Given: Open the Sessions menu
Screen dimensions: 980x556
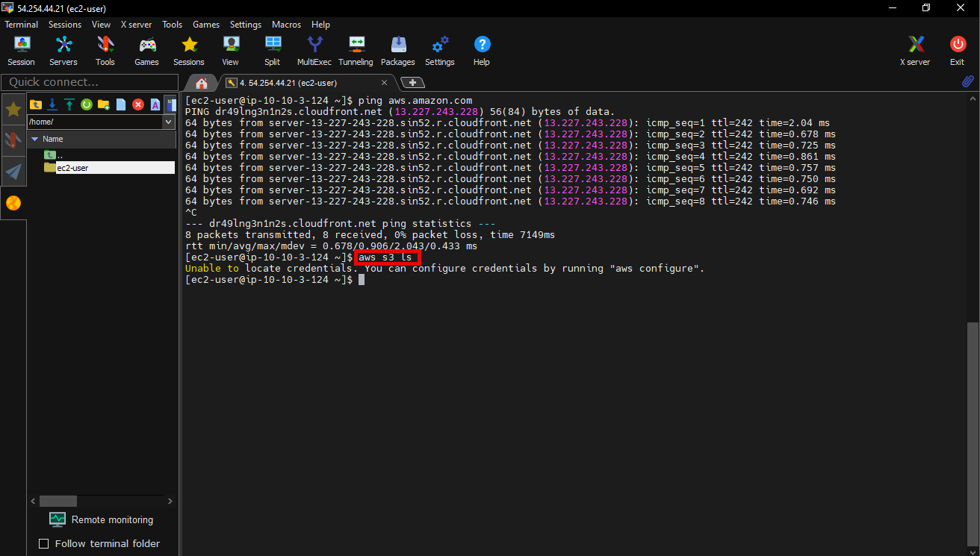Looking at the screenshot, I should click(x=65, y=25).
